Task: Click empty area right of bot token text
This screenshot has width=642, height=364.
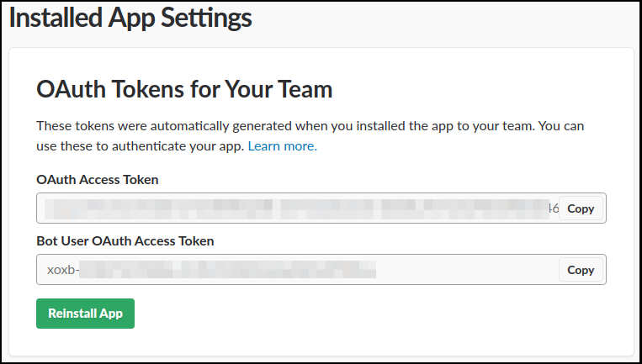Action: coord(463,270)
